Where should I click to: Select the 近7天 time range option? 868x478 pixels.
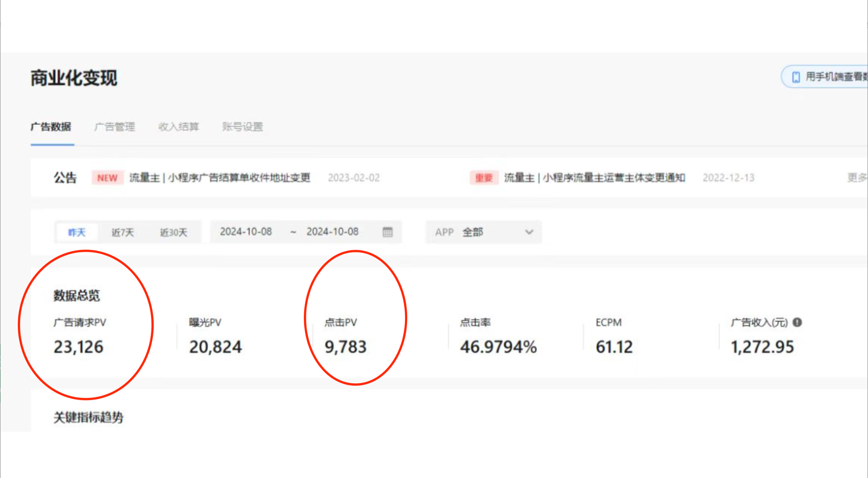click(x=122, y=231)
